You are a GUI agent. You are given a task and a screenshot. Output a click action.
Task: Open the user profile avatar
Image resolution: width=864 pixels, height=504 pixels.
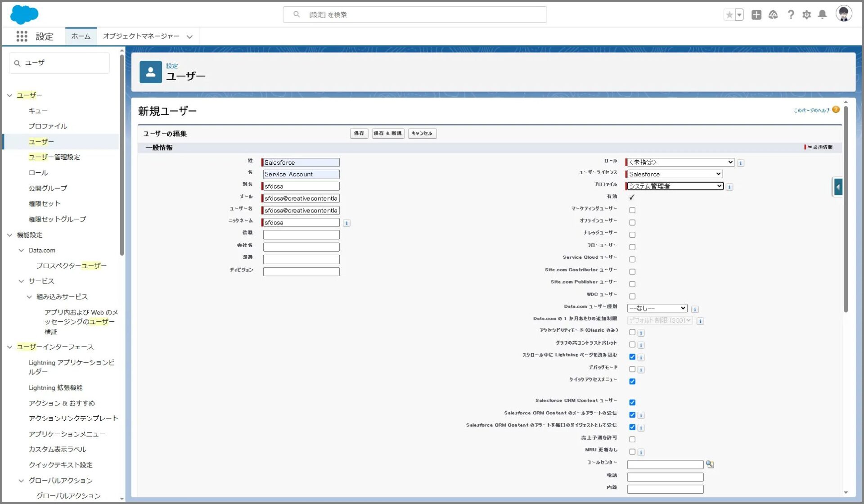click(x=844, y=14)
